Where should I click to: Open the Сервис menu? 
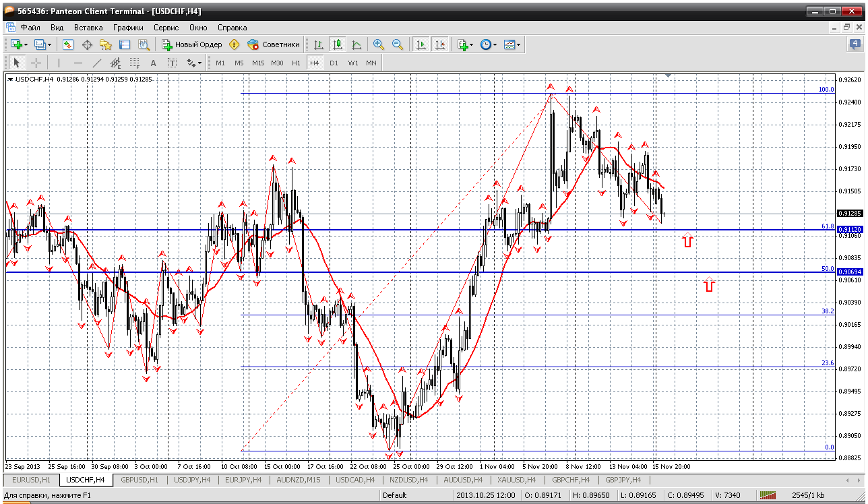click(x=166, y=28)
